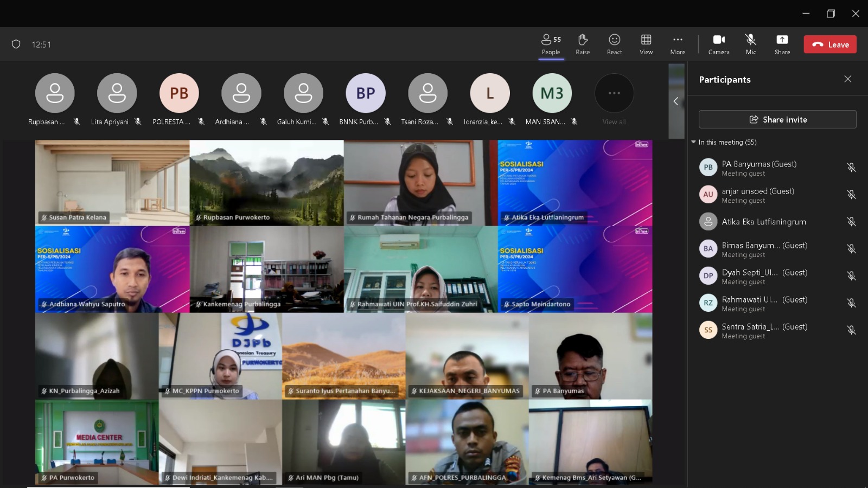Click the participant strip arrow chevron

676,101
